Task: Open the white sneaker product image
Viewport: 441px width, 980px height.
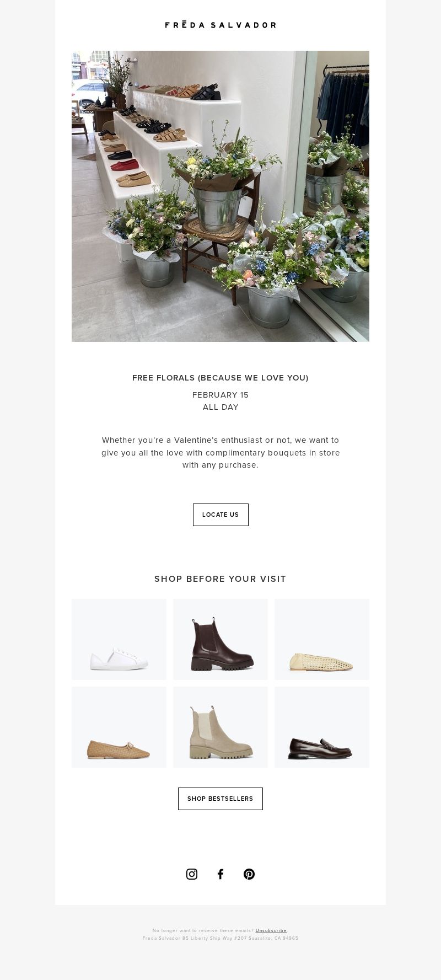Action: [119, 639]
